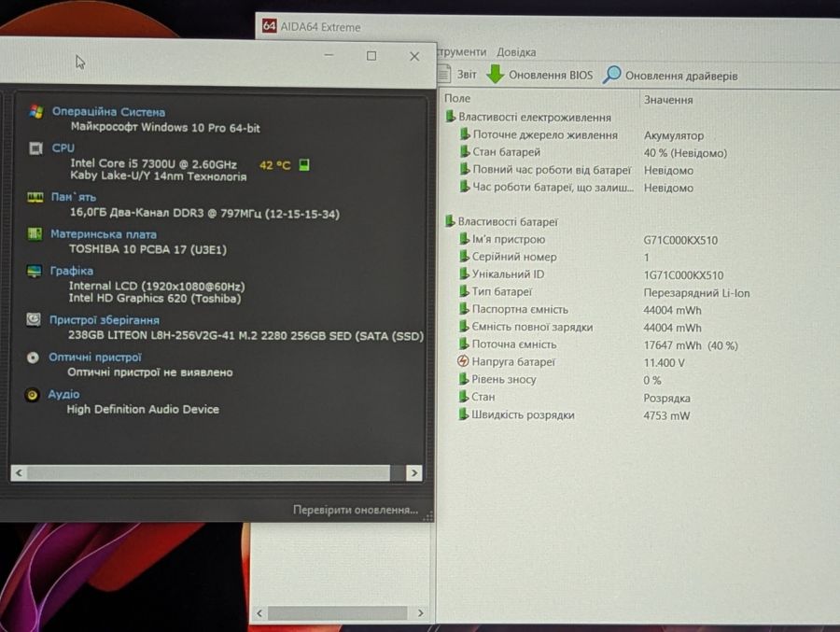840x632 pixels.
Task: Click Оновлення драйверів toolbar button
Action: (670, 76)
